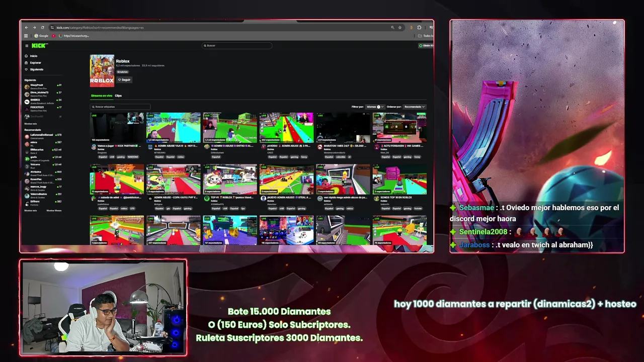Follow Roblox with the Seguir button
The height and width of the screenshot is (362, 644).
pyautogui.click(x=124, y=79)
